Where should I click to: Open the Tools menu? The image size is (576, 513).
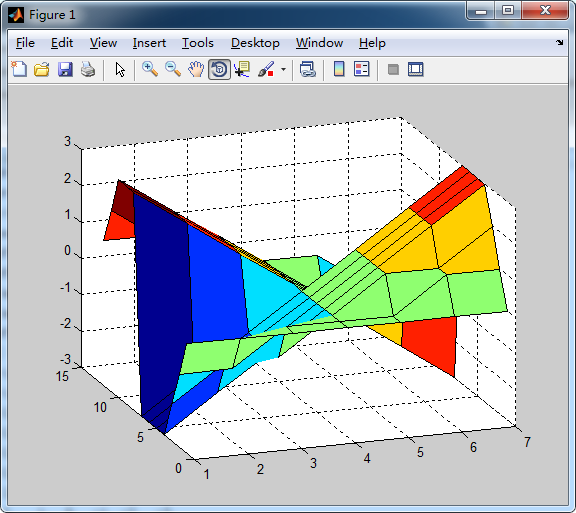pyautogui.click(x=198, y=43)
